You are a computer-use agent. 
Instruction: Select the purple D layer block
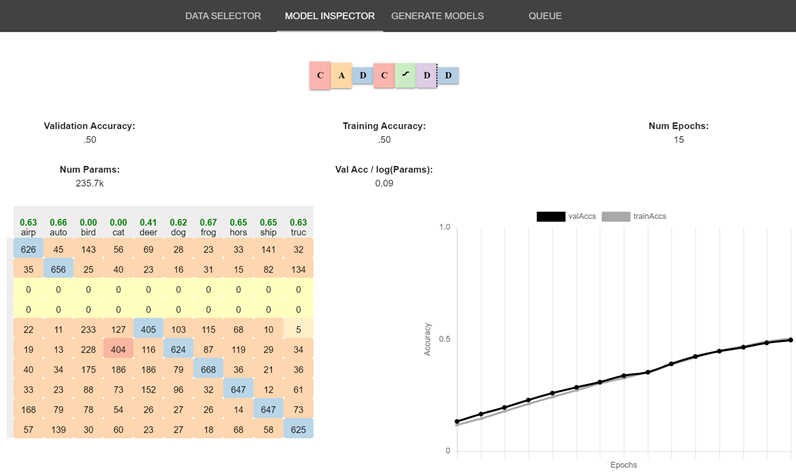click(426, 76)
